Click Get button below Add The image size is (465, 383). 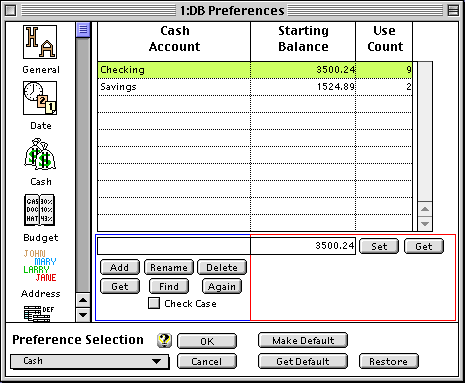[x=120, y=286]
